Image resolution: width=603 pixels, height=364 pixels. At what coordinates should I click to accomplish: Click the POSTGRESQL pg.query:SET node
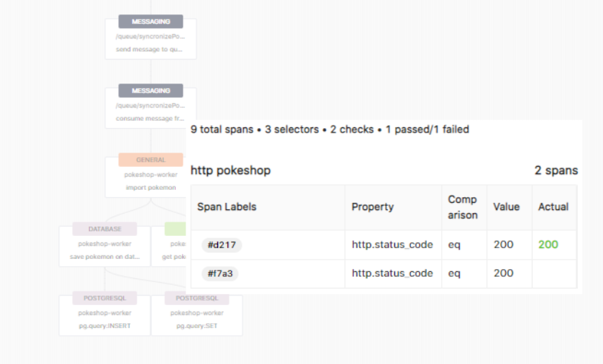pos(197,315)
